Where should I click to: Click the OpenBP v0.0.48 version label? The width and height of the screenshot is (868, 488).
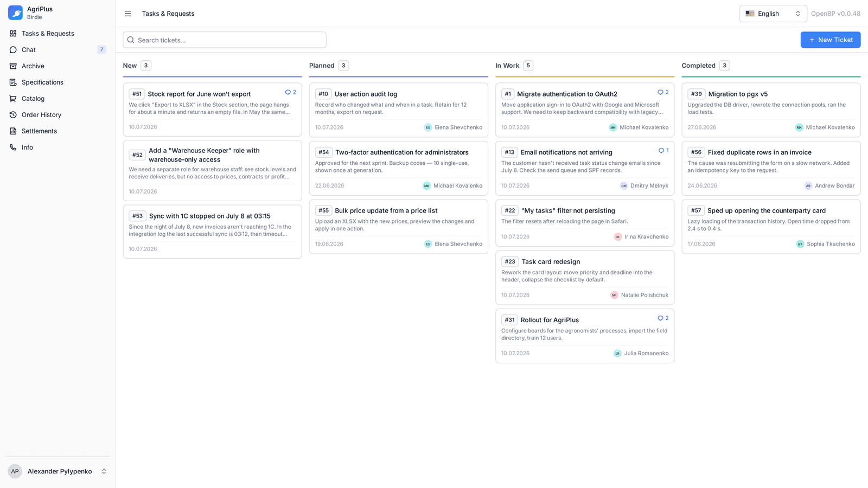coord(835,14)
